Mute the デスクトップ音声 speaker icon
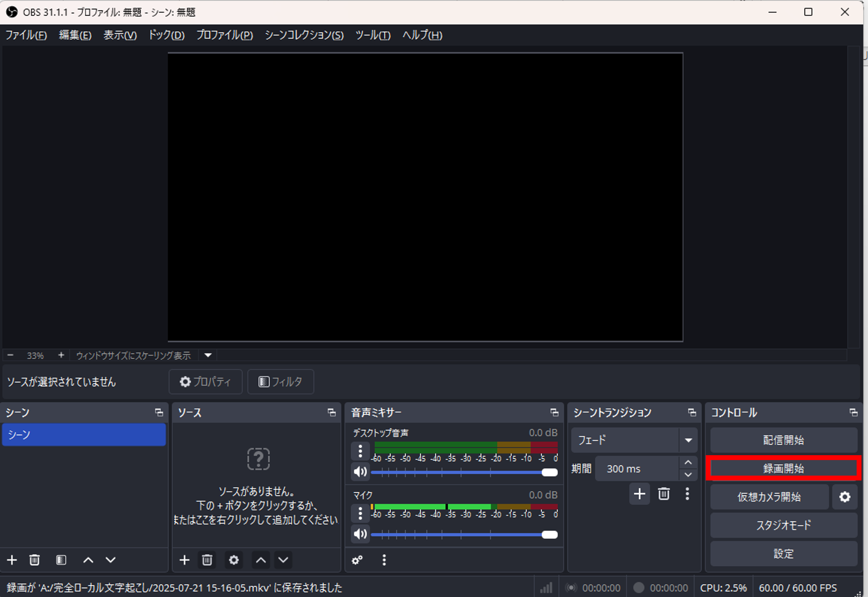 tap(360, 472)
